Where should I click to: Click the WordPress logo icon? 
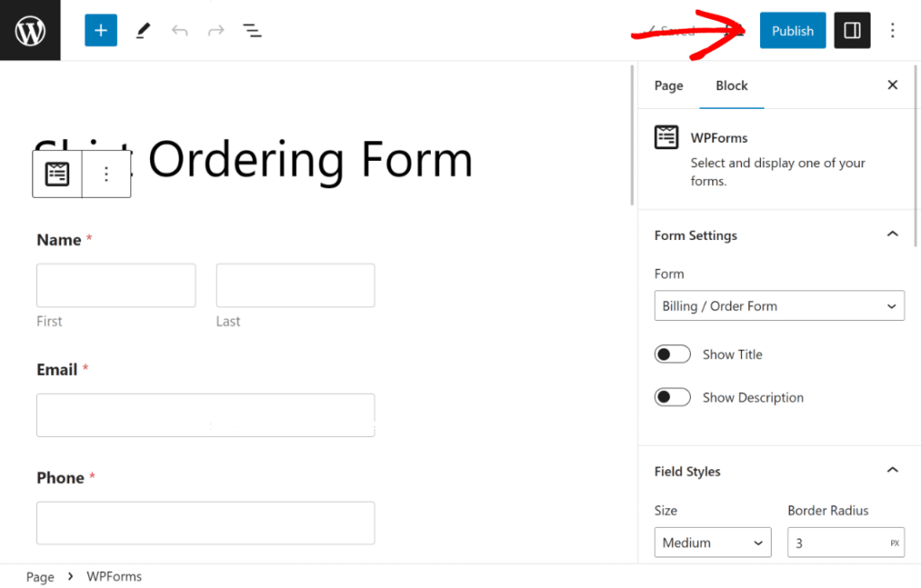[30, 30]
